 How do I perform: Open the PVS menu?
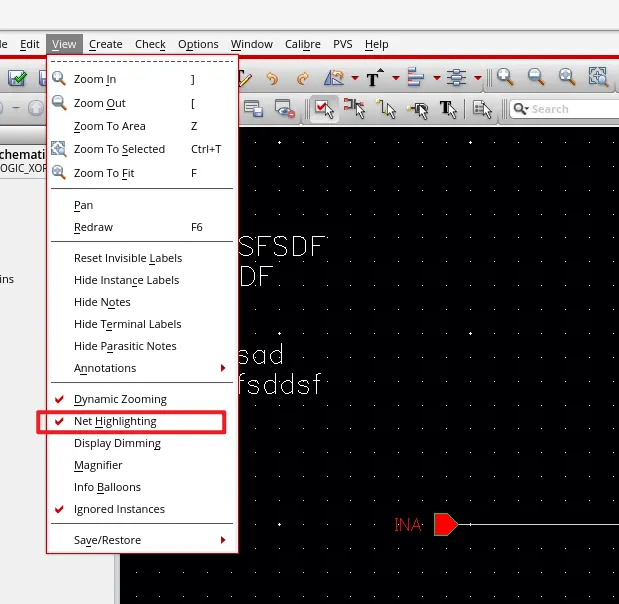click(342, 44)
